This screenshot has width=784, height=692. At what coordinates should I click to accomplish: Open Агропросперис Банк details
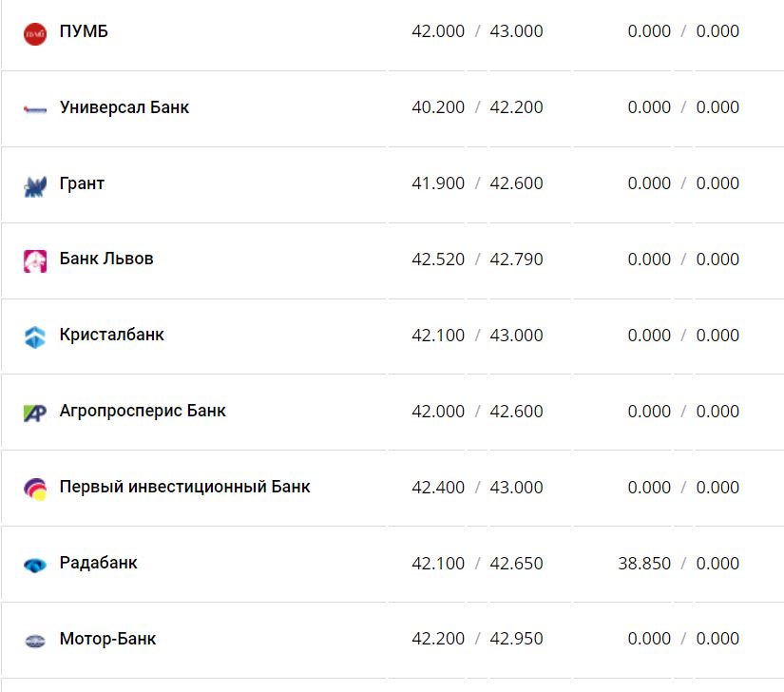(143, 411)
